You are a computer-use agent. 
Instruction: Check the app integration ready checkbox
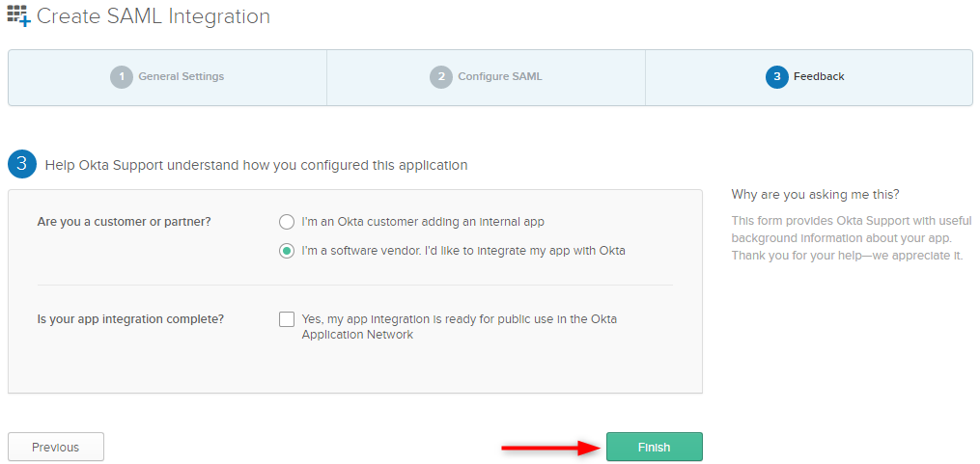287,319
